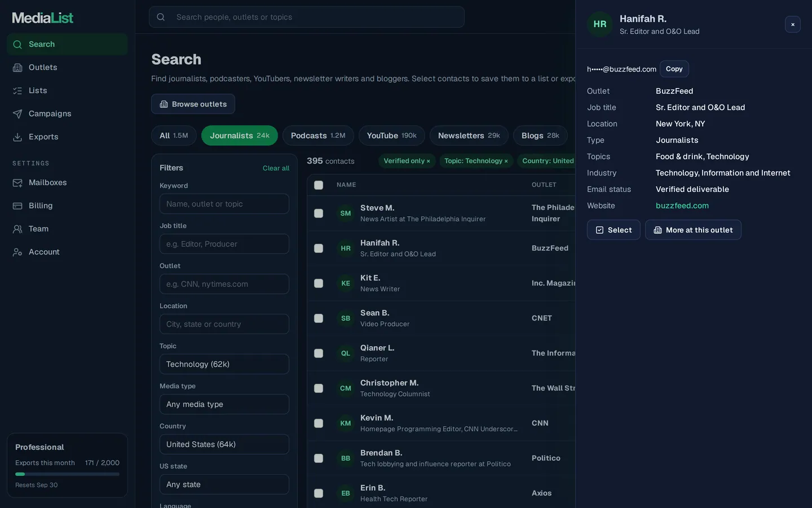Click the CNET outlet cell
Image resolution: width=812 pixels, height=508 pixels.
point(542,318)
